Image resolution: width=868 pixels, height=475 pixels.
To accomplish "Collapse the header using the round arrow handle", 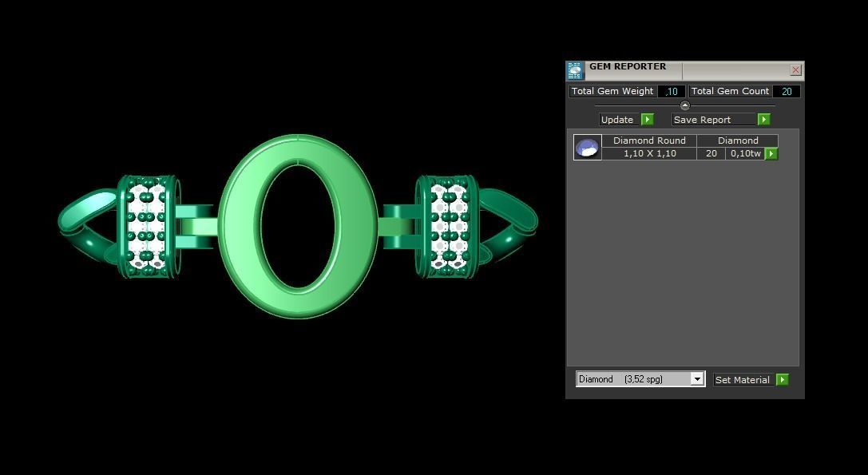I will click(685, 105).
